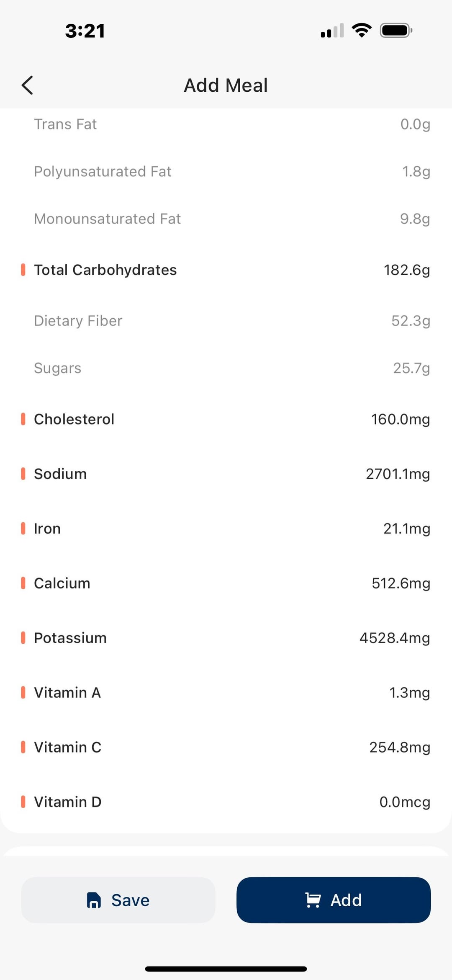
Task: Tap orange marker beside Cholesterol
Action: (23, 419)
